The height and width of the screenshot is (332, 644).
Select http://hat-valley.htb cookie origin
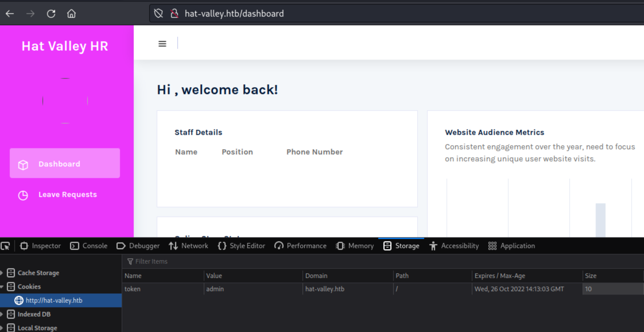pos(54,300)
